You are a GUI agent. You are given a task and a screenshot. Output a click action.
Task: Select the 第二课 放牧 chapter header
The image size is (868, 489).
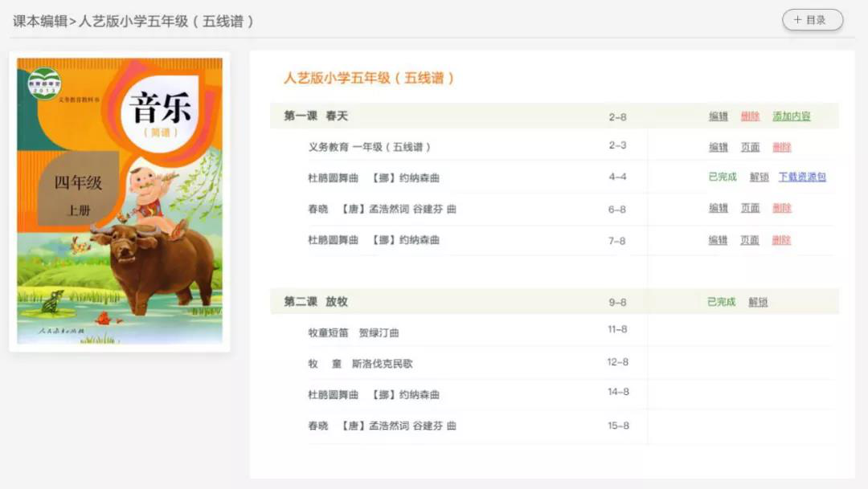[554, 301]
